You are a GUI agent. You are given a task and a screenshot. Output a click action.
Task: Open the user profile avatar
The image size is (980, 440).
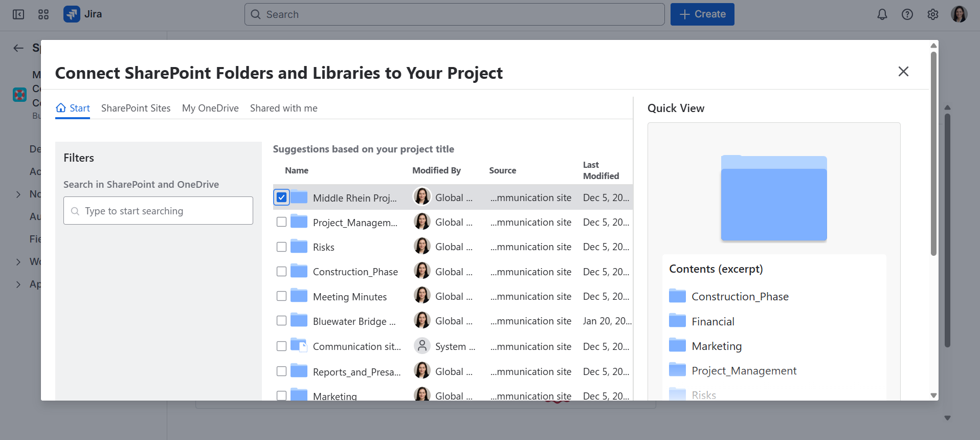(959, 14)
